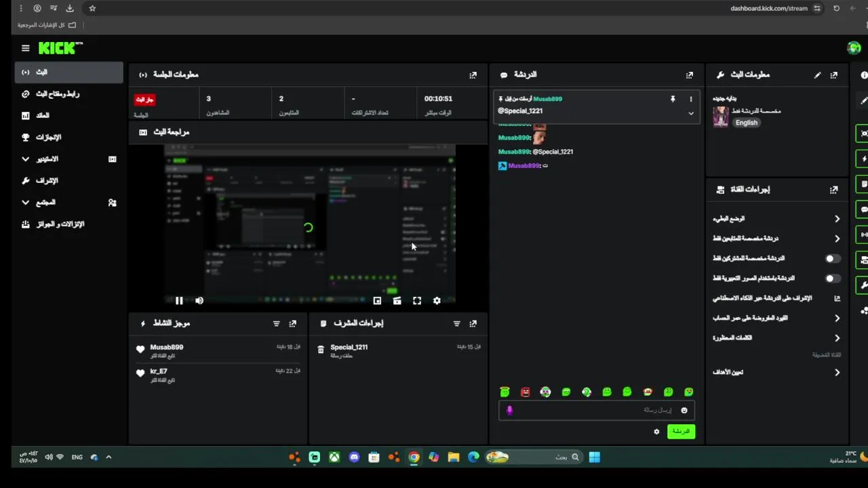Open the bookmarks folder كل الإشارات المرجعية

tap(47, 25)
